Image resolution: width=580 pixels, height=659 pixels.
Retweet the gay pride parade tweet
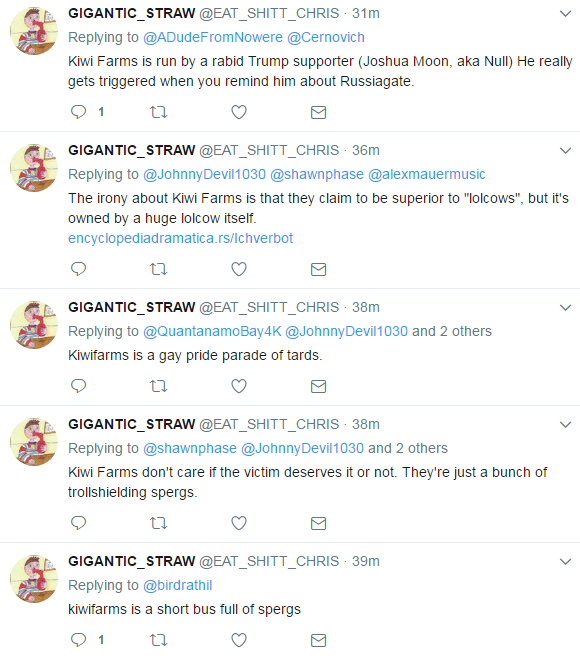point(158,386)
